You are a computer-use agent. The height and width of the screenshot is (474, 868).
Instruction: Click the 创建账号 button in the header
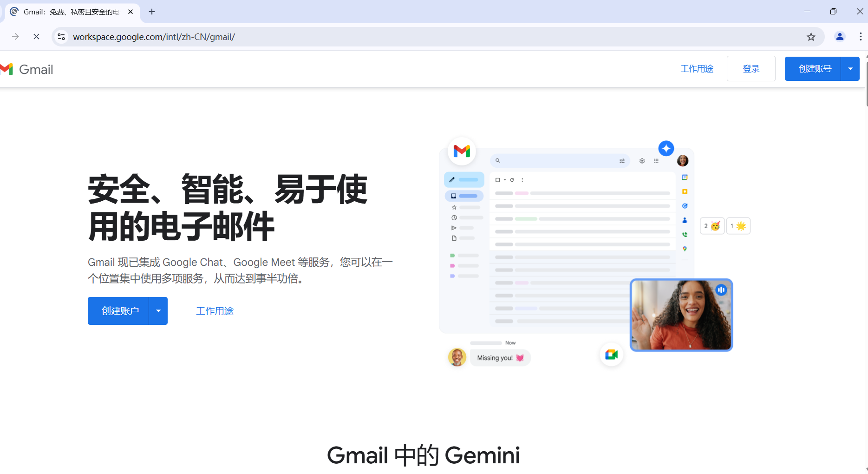(813, 69)
